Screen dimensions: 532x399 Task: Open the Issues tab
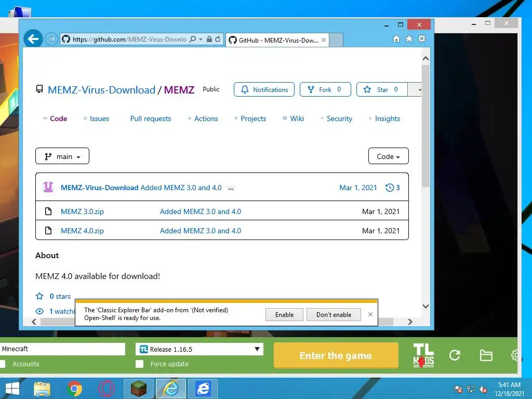click(96, 118)
